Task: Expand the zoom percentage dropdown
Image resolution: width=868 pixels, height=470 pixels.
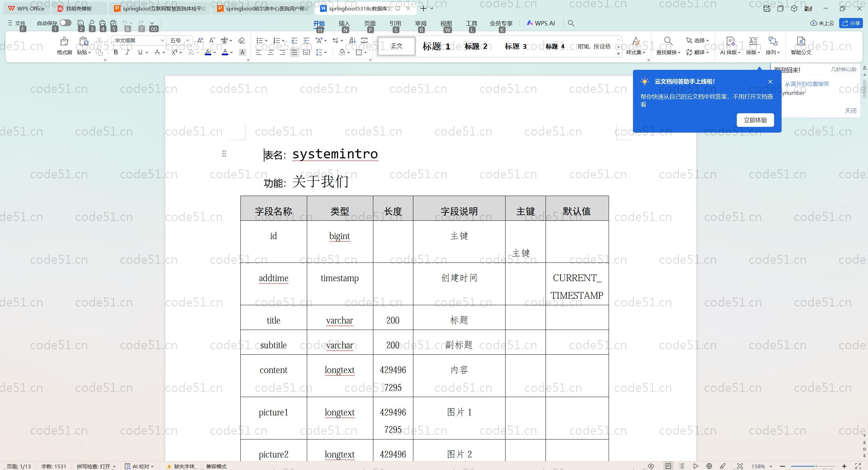Action: (771, 467)
